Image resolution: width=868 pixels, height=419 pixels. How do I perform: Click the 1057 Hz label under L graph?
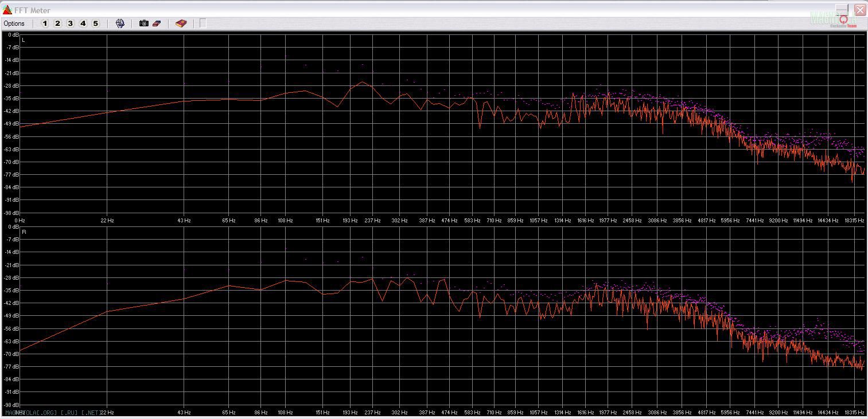pos(538,220)
